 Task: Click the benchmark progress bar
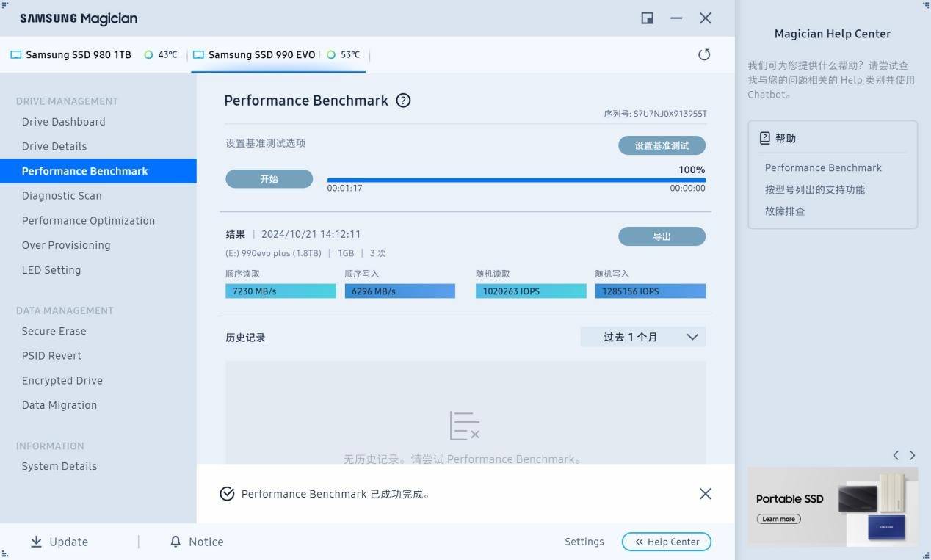[x=516, y=180]
